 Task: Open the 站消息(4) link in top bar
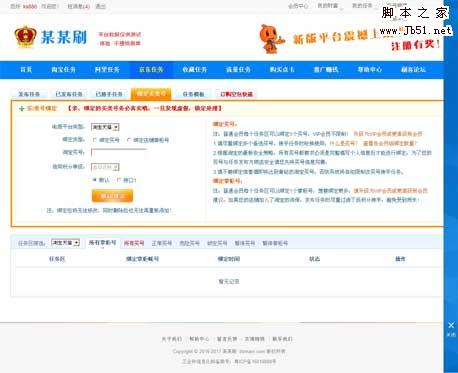[x=79, y=6]
